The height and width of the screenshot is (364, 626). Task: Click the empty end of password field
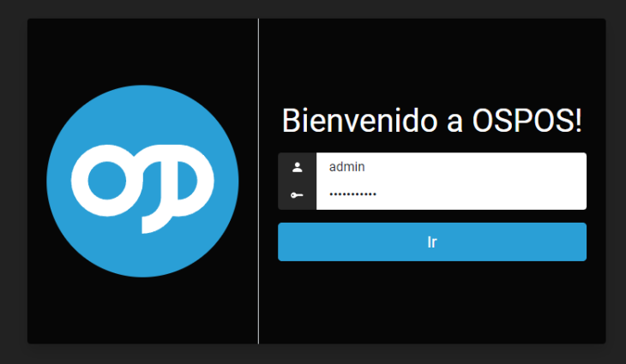[479, 195]
